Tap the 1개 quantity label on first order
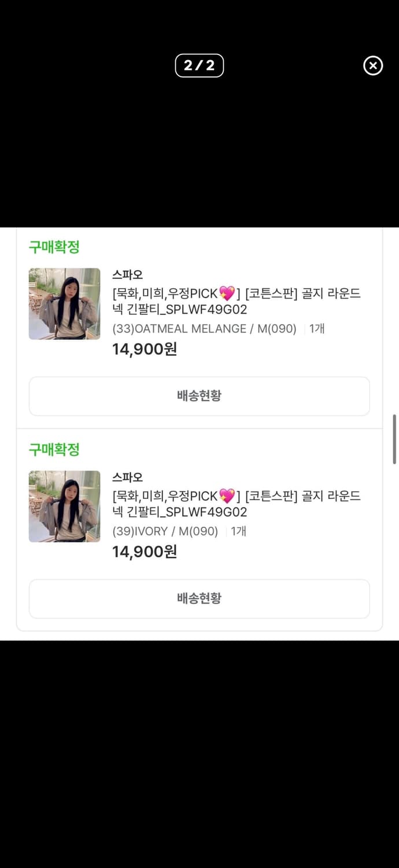 (x=316, y=329)
